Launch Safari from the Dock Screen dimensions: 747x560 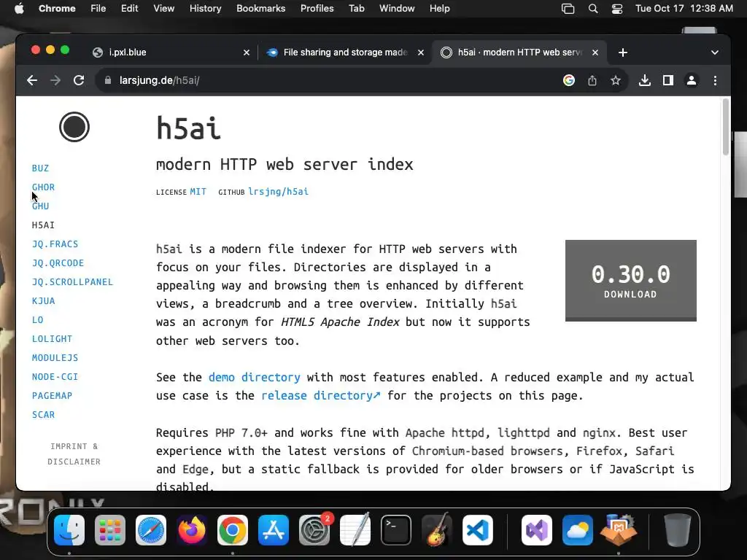[x=151, y=530]
